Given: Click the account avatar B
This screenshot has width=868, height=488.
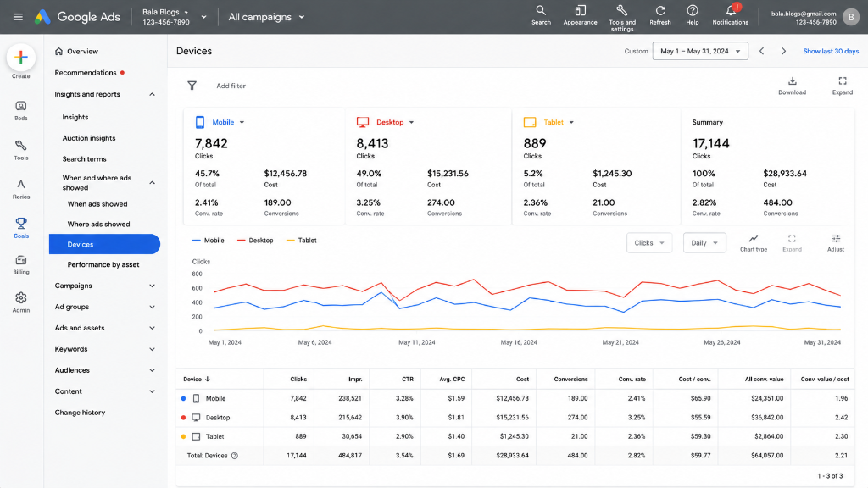Looking at the screenshot, I should click(851, 17).
